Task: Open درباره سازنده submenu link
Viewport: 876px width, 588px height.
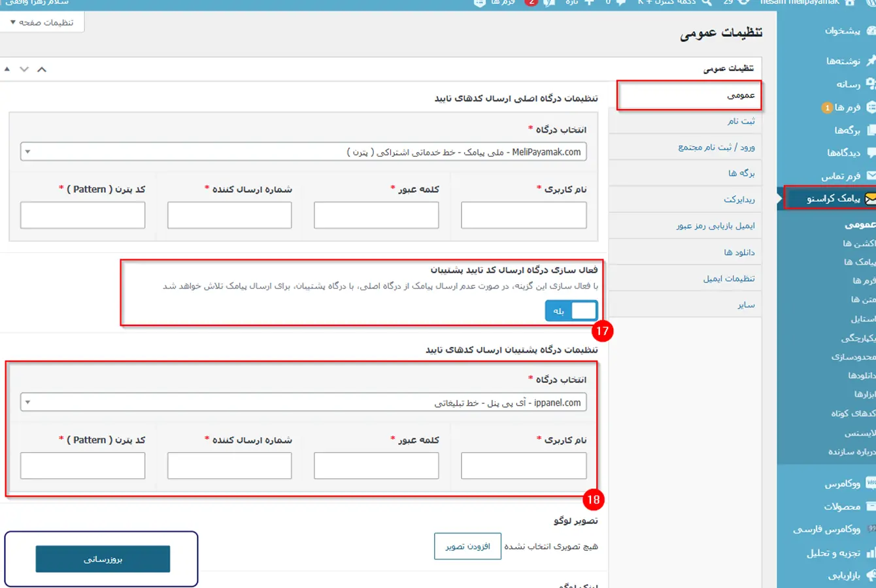Action: click(852, 451)
